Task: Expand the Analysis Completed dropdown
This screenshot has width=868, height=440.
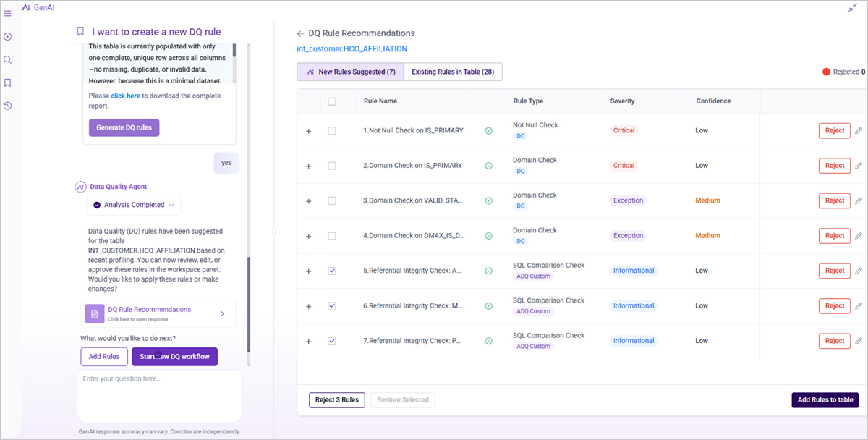Action: pos(134,205)
